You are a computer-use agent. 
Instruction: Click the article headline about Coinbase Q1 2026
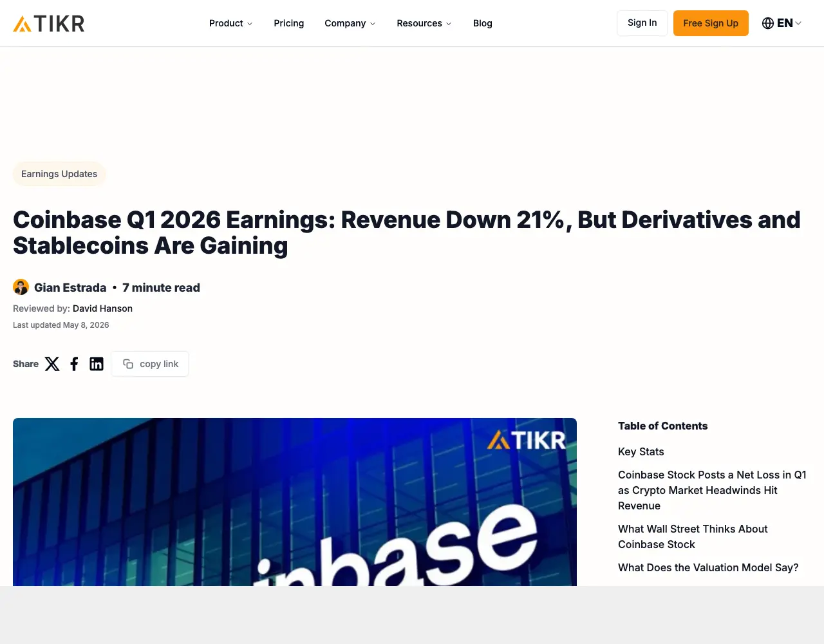point(407,232)
